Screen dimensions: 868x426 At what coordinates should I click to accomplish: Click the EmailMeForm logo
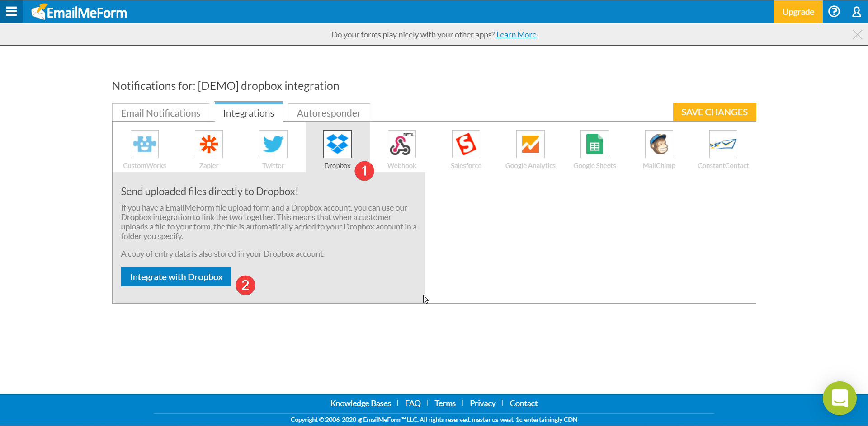pyautogui.click(x=79, y=12)
